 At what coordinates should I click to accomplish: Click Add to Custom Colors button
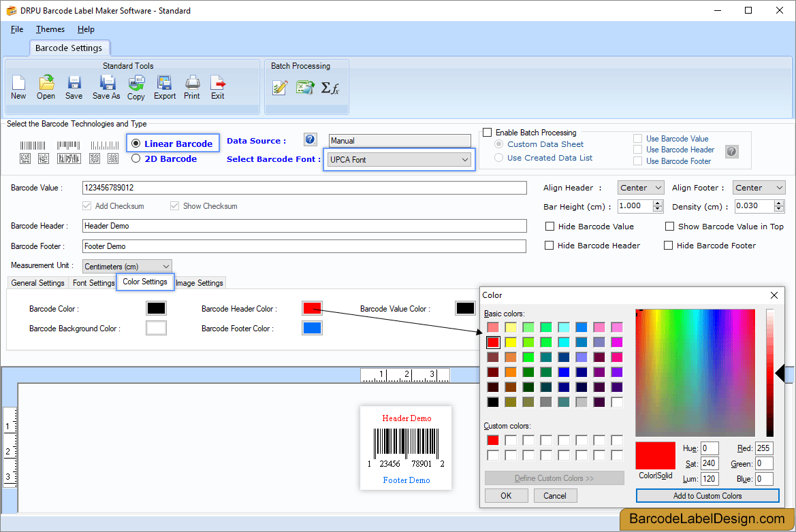click(707, 496)
